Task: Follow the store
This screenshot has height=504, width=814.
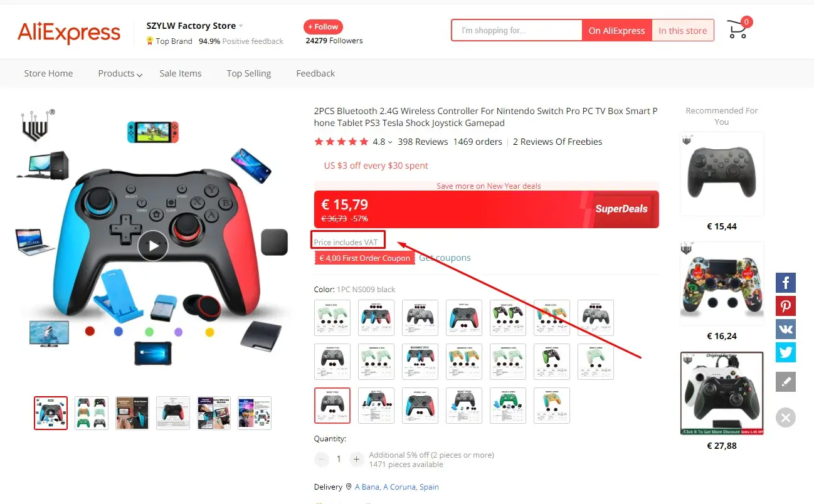Action: tap(323, 27)
